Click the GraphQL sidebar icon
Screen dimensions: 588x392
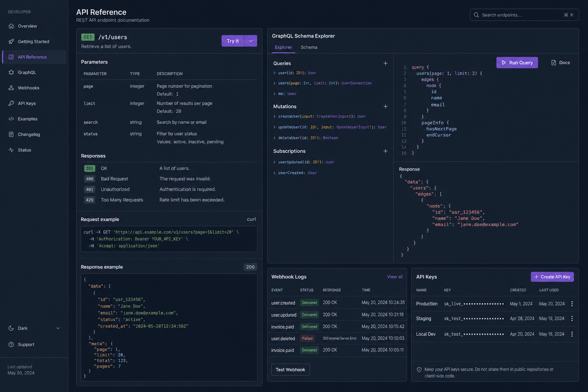(11, 72)
